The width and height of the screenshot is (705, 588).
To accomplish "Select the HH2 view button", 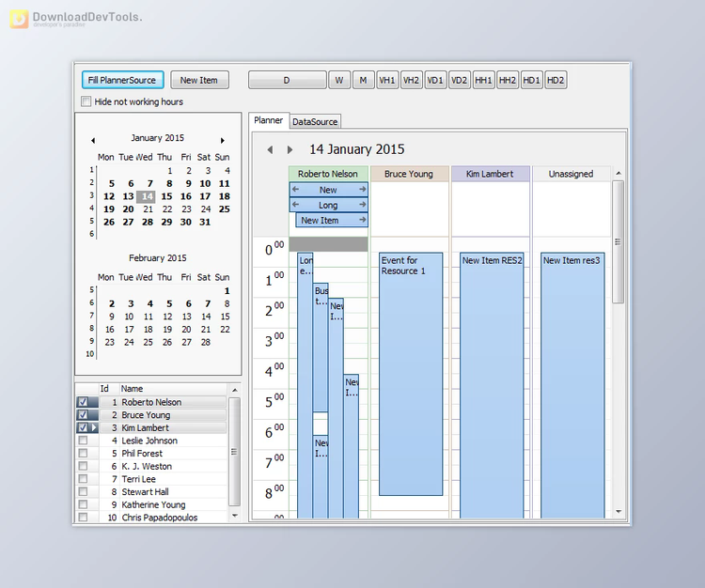I will point(508,81).
